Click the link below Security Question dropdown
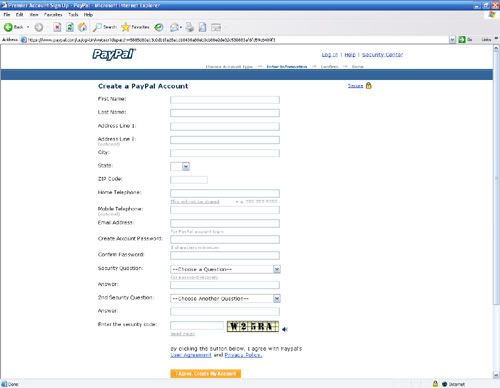The image size is (500, 388). 194,277
